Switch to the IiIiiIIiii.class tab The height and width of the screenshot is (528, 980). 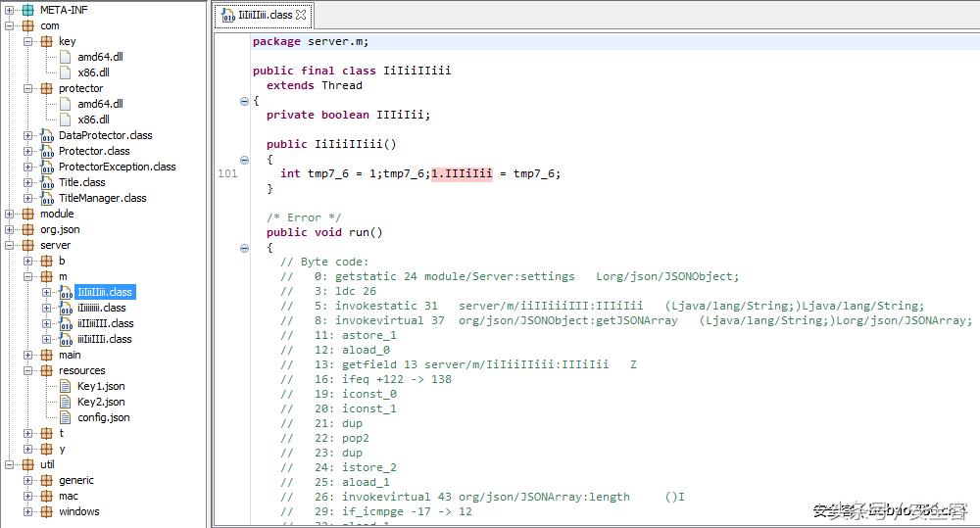tap(265, 15)
